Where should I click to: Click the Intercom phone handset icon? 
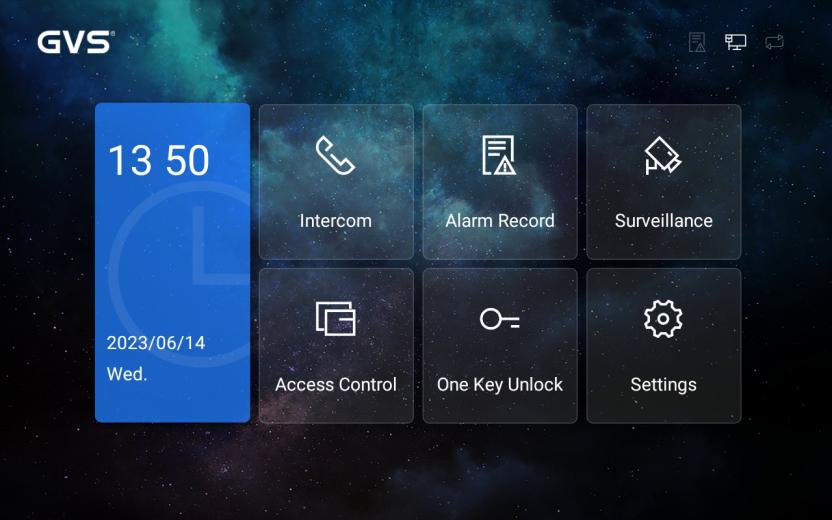(335, 155)
